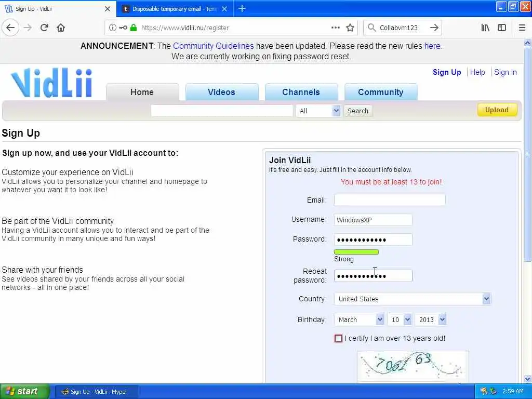Open the Help link

click(477, 72)
